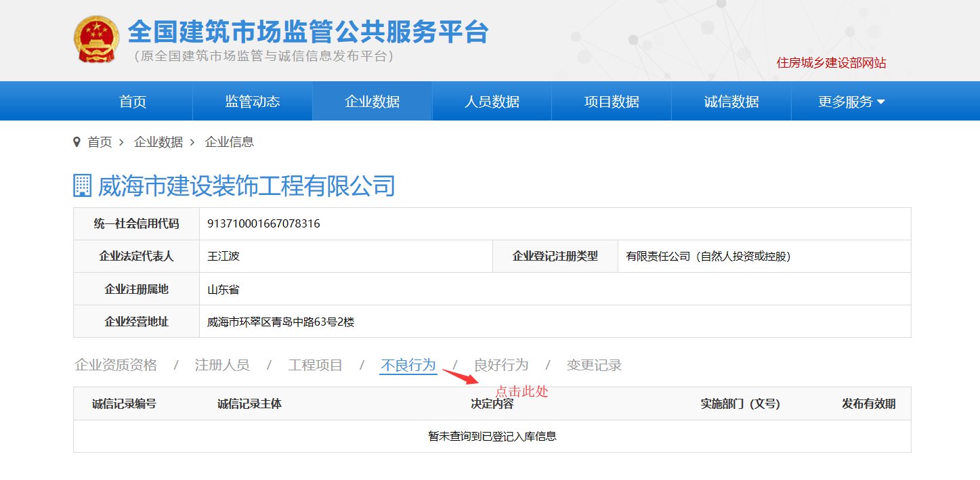Click the 住房城乡建设部网站 link
The height and width of the screenshot is (480, 980).
834,63
